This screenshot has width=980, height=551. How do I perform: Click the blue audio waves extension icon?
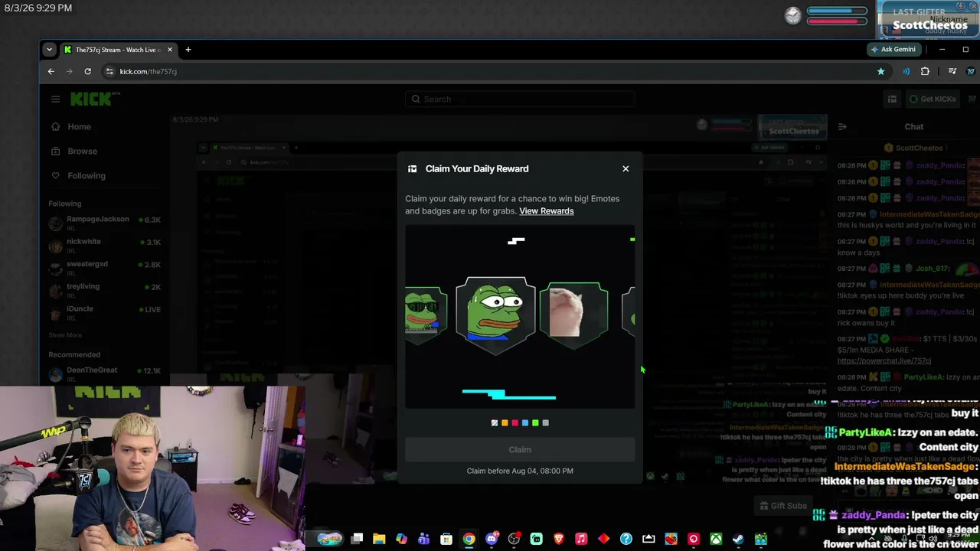tap(906, 71)
